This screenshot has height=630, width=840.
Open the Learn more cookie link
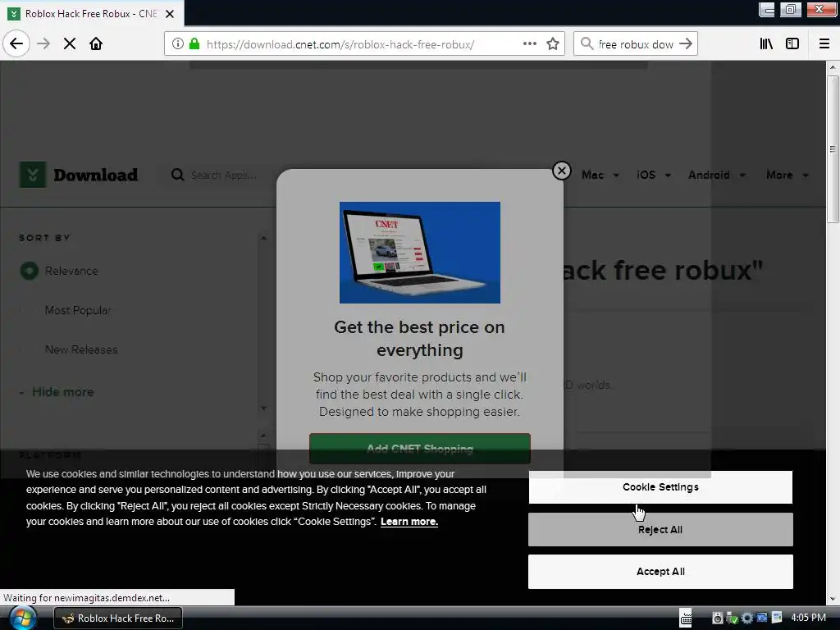[409, 522]
